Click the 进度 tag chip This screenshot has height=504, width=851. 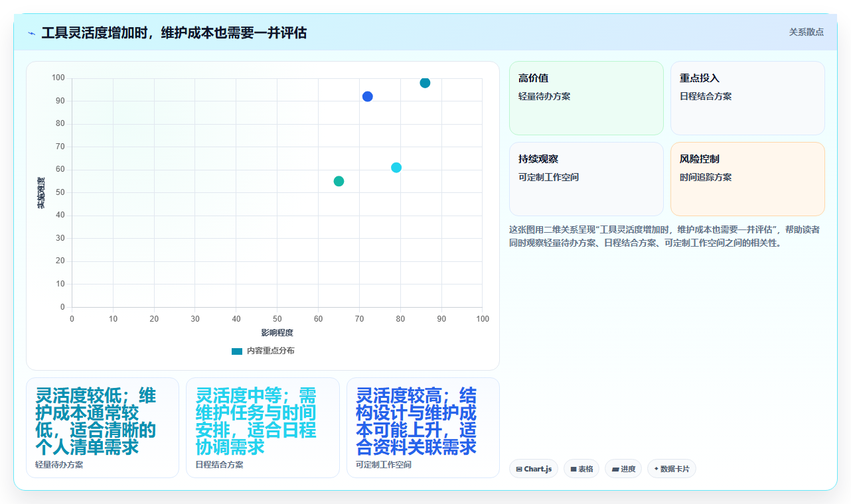[623, 469]
